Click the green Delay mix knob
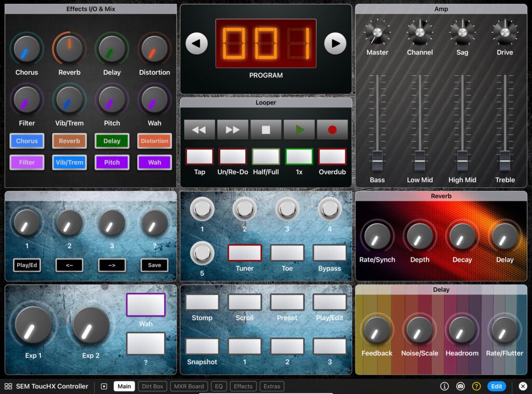The image size is (532, 394). (112, 49)
